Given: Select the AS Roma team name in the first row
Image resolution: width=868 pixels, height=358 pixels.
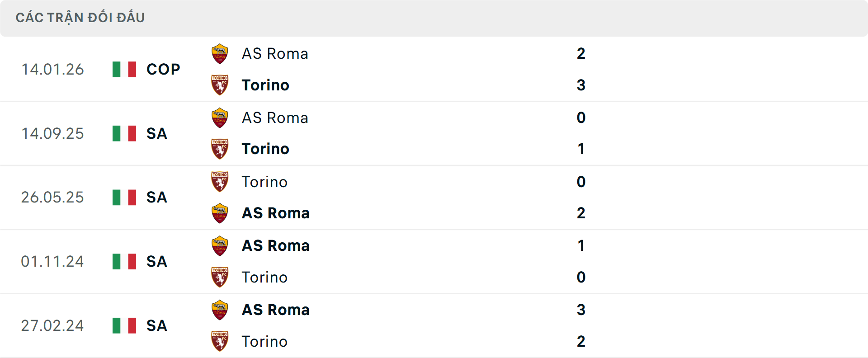Looking at the screenshot, I should (x=275, y=53).
